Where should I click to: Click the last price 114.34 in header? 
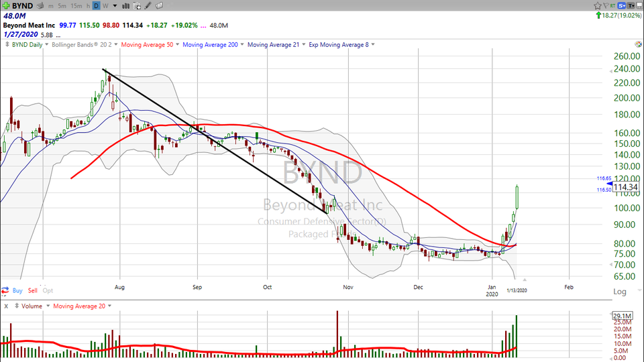[133, 25]
